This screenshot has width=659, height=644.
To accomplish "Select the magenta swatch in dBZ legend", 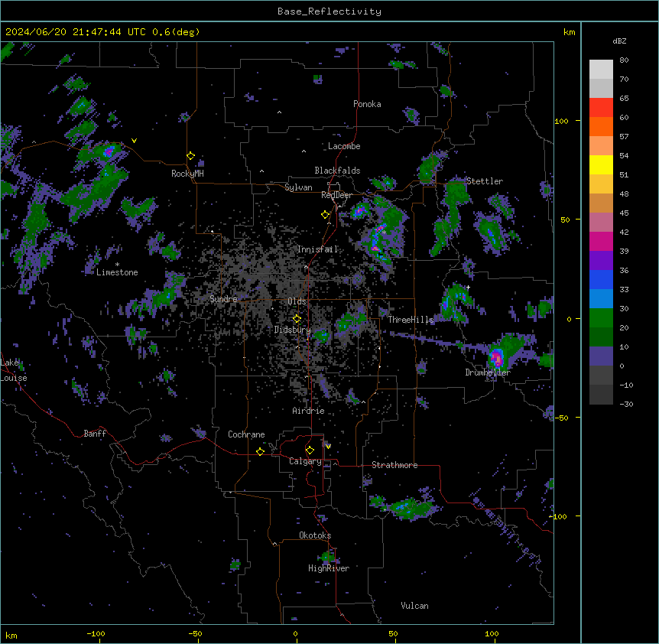I will point(601,241).
